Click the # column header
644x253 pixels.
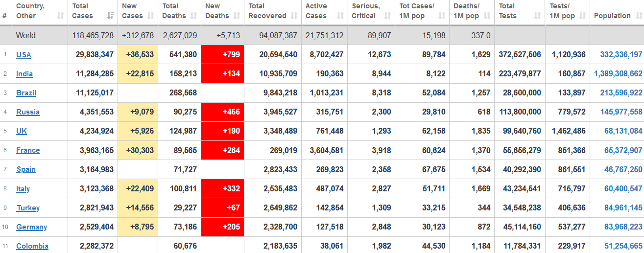(4, 16)
